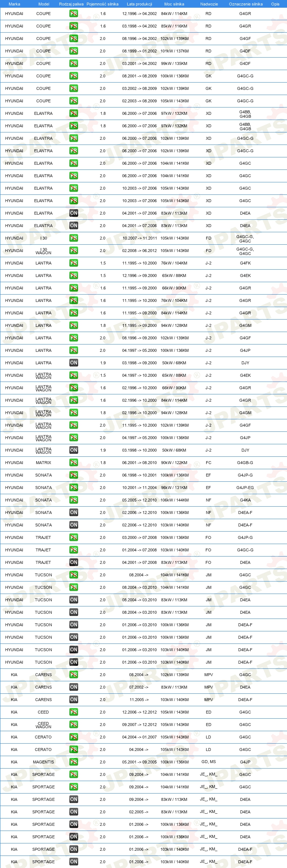Viewport: 287px width, 868px height.
Task: Select the 'G4JP-EG' engine code cell
Action: pos(245,488)
